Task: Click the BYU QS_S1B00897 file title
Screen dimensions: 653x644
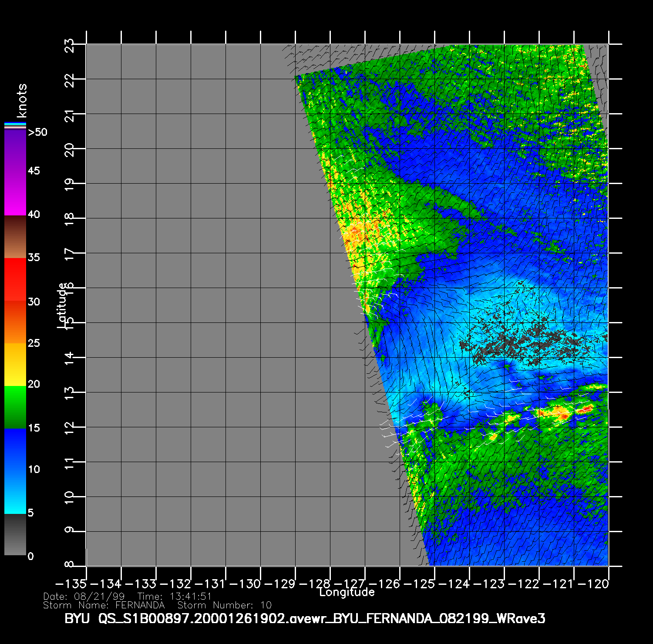Action: [305, 618]
